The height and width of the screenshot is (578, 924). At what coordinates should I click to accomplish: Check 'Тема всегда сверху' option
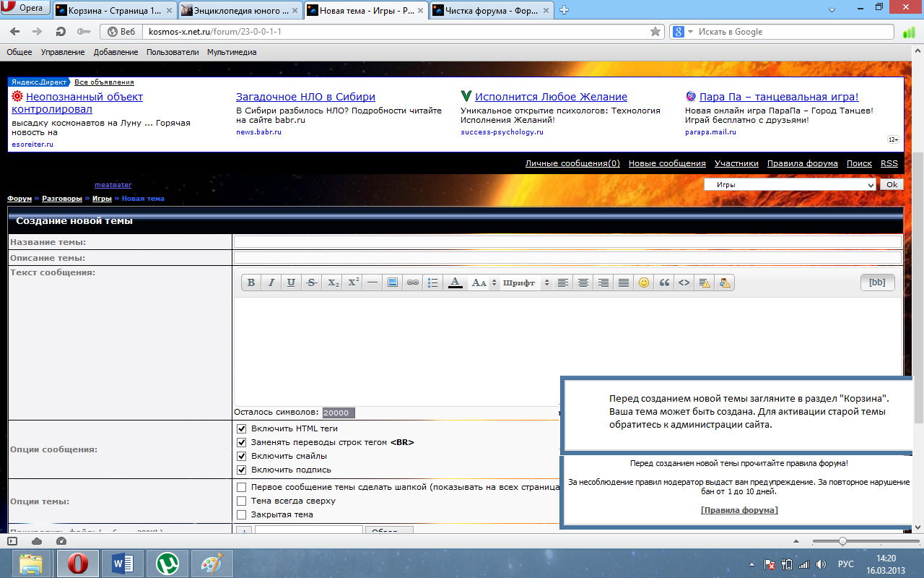click(x=242, y=501)
